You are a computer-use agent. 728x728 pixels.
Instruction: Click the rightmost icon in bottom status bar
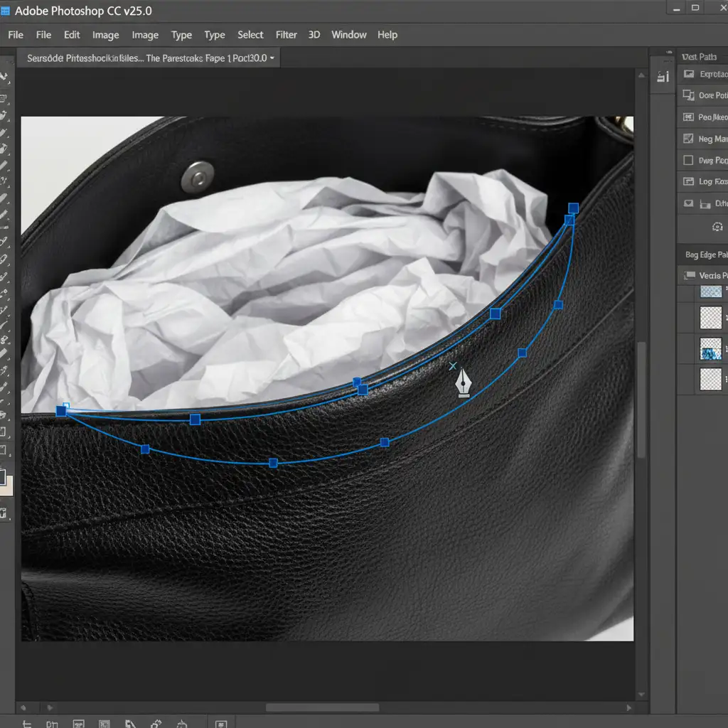(x=220, y=722)
